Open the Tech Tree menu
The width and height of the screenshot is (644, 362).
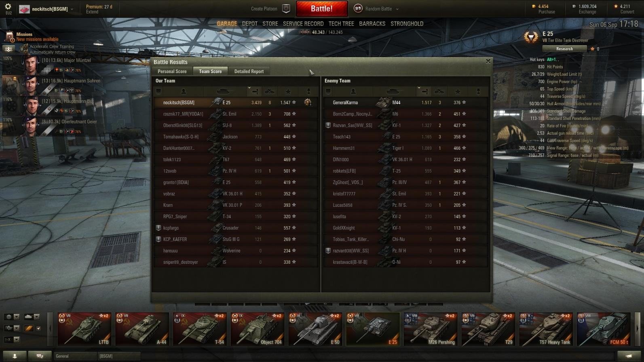341,24
